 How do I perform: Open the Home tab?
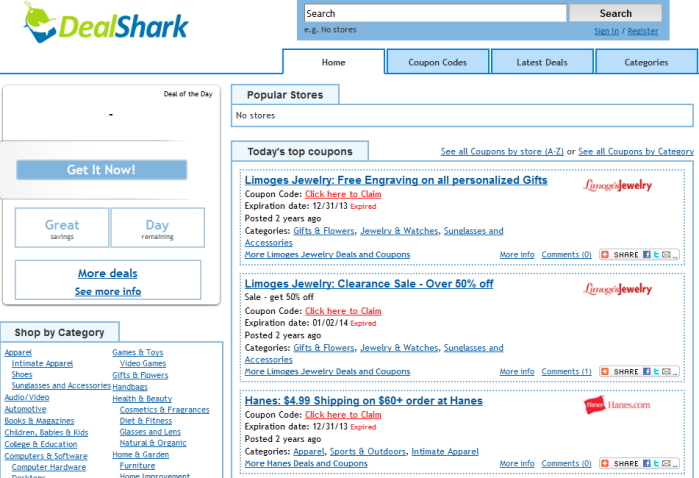(333, 62)
